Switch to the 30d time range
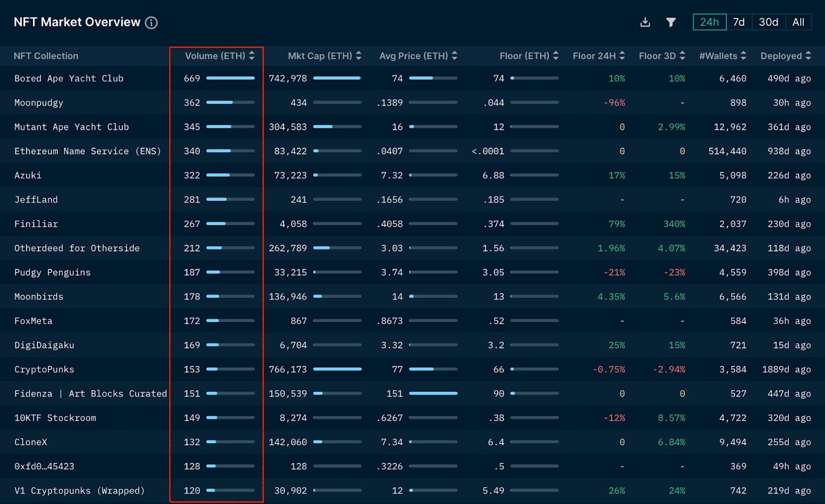This screenshot has width=825, height=504. click(768, 22)
